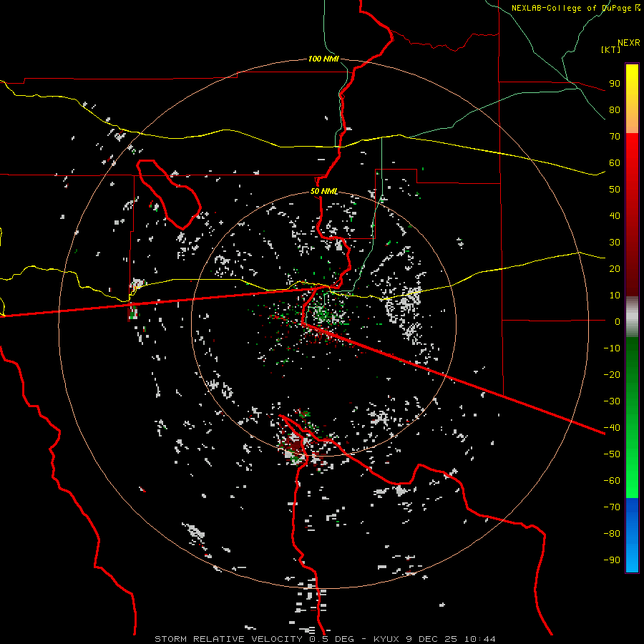Click the blue bottom segment of color bar
Viewport: 644px width, 644px height.
(632, 535)
